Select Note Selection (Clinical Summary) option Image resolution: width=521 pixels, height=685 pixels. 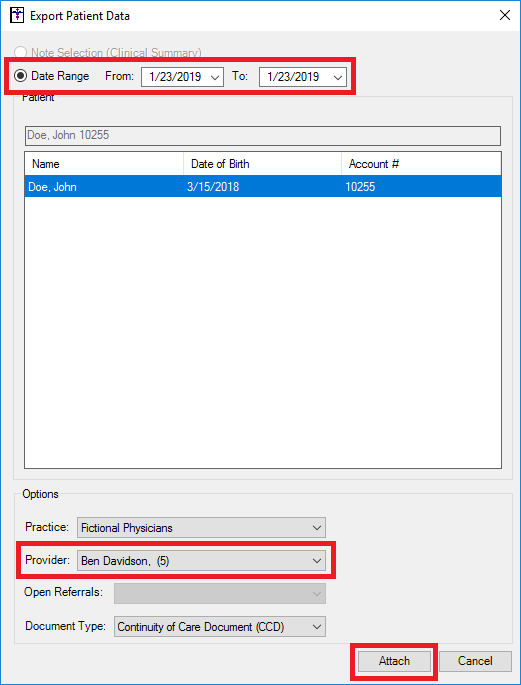(x=20, y=52)
